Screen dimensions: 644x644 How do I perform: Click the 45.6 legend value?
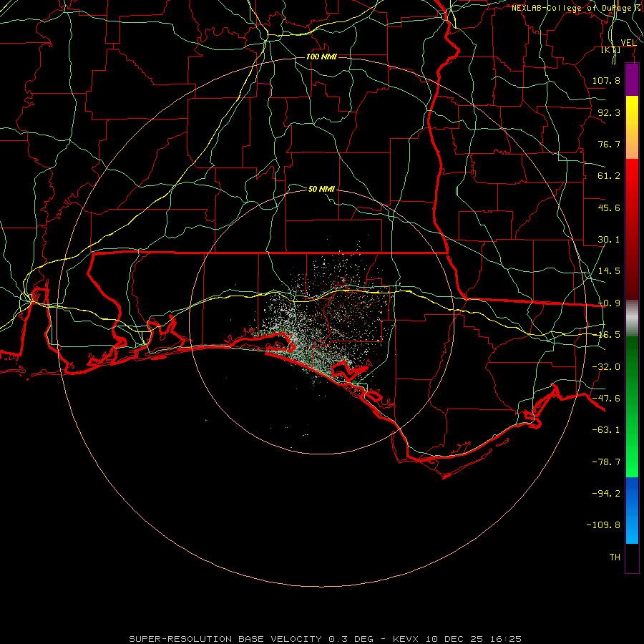pos(609,208)
